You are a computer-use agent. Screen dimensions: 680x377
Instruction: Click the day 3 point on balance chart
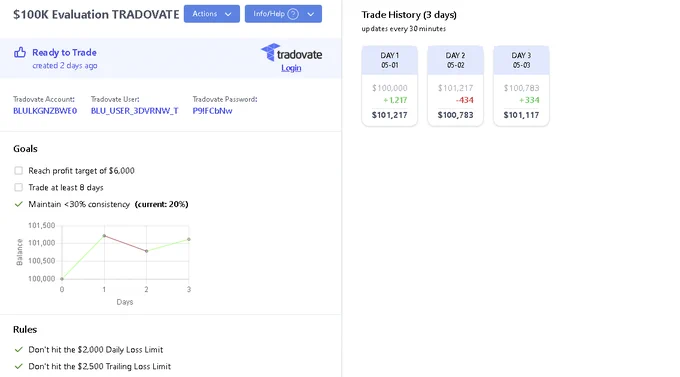coord(189,239)
